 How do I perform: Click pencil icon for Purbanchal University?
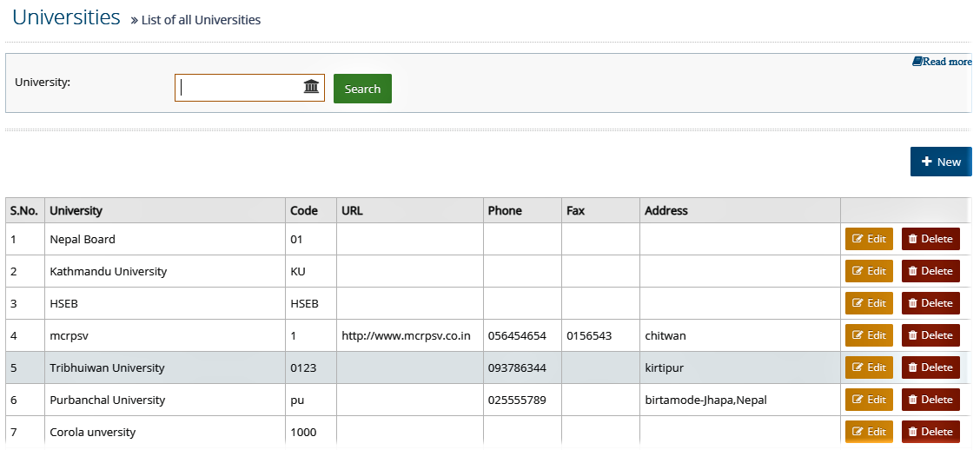858,400
